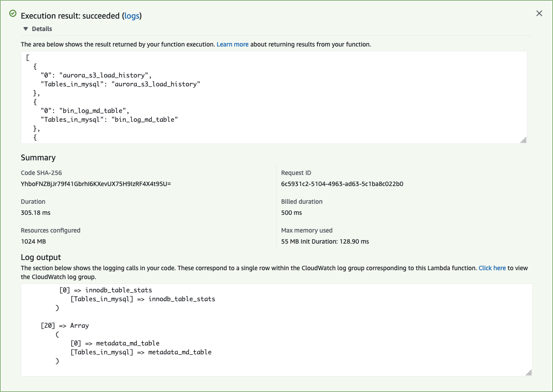Click the Request ID value

coord(342,184)
